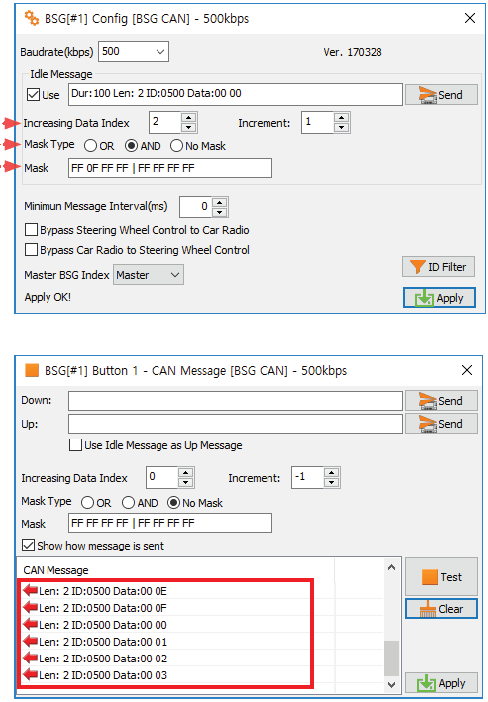488x702 pixels.
Task: Select OR mask type in Config
Action: (90, 146)
